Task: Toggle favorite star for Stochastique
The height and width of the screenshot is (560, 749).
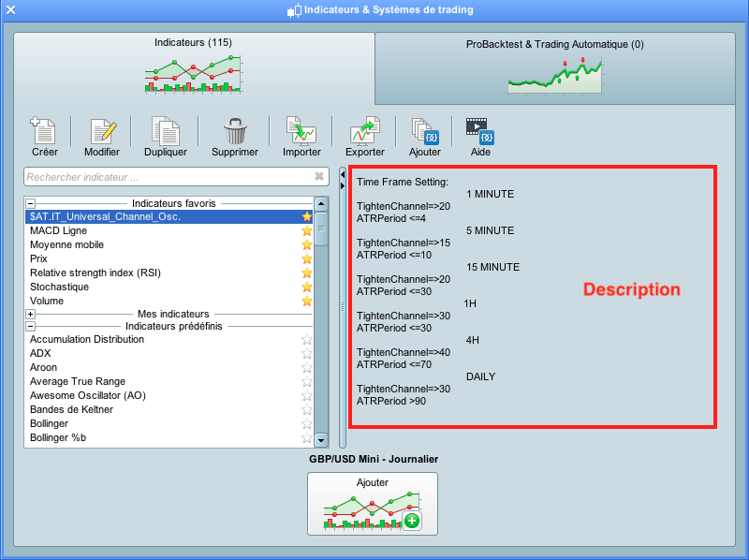Action: [x=307, y=287]
